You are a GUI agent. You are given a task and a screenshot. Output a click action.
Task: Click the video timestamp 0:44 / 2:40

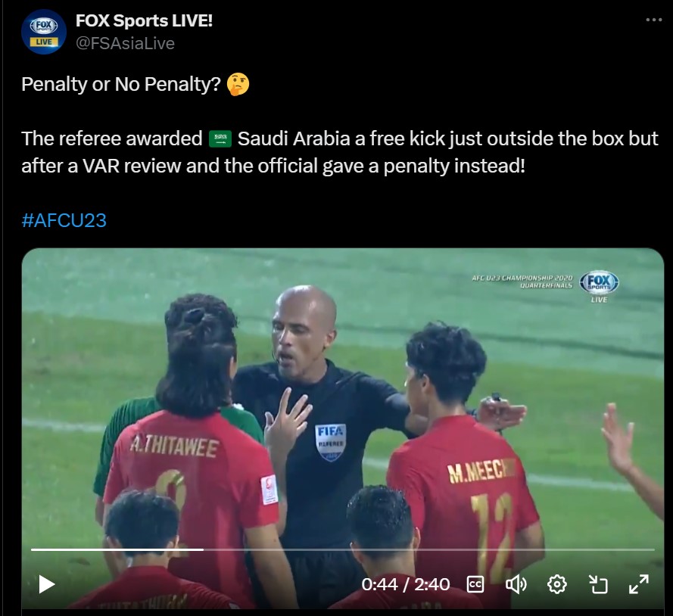click(x=405, y=584)
